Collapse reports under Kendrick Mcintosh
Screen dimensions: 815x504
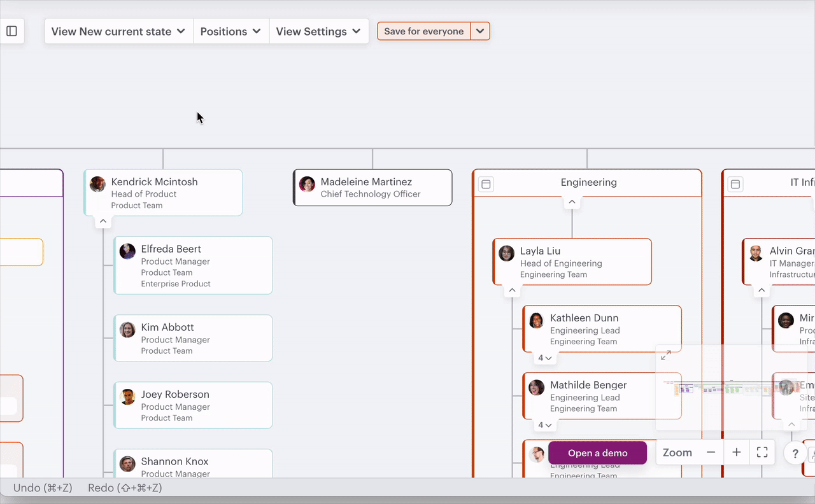click(102, 221)
